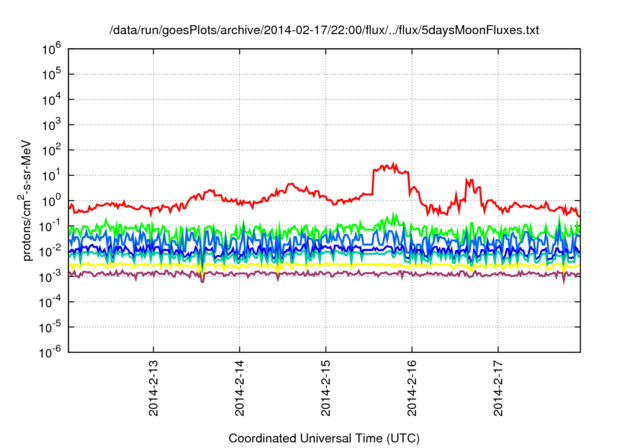Click the 2014-2-16 date tick label
Screen dimensions: 640x448
pyautogui.click(x=412, y=388)
